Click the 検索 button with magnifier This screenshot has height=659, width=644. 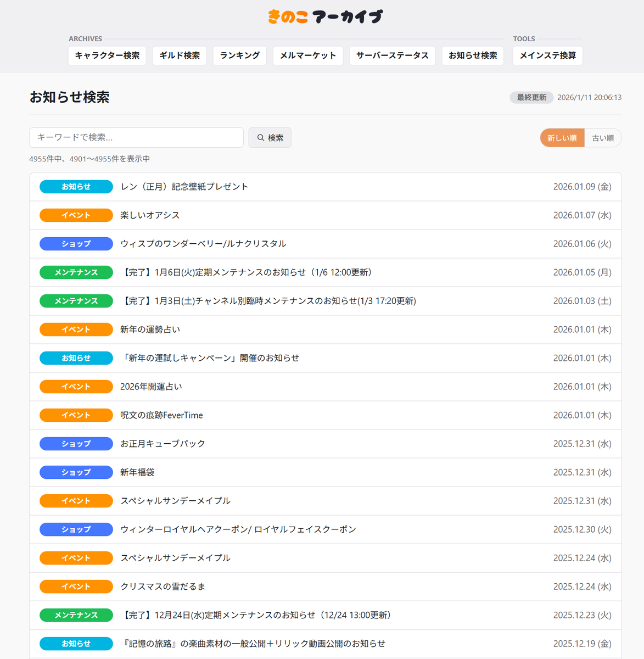click(x=270, y=137)
